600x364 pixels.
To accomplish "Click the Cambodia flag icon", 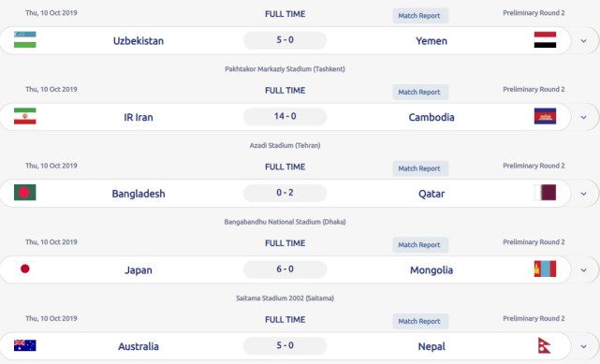I will [x=545, y=116].
